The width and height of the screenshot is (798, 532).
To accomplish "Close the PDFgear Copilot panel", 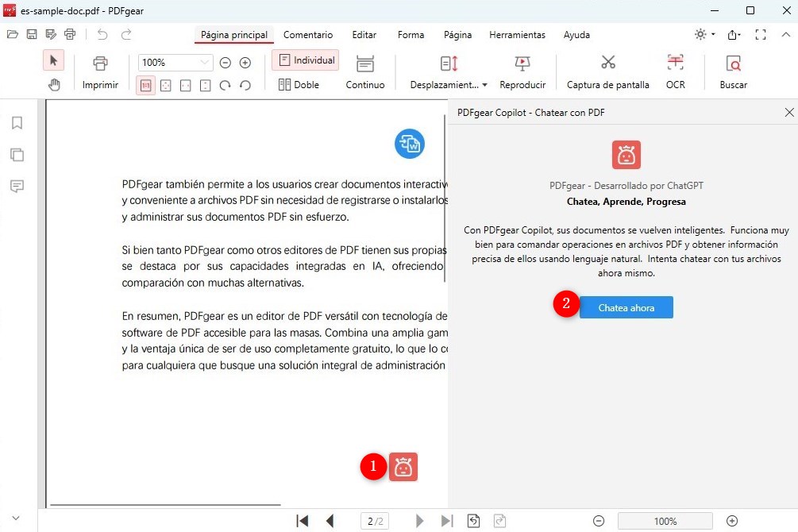I will 788,112.
